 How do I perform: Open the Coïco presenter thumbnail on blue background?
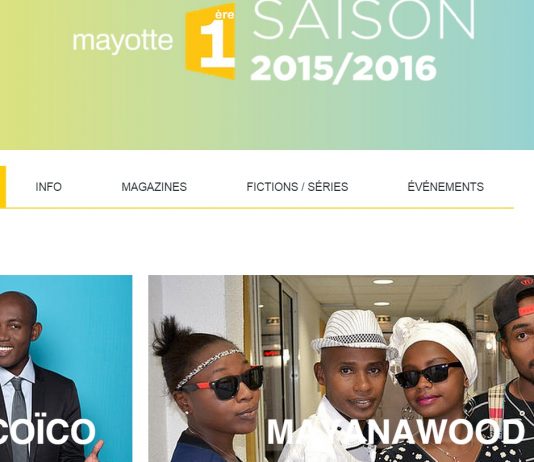coord(66,369)
